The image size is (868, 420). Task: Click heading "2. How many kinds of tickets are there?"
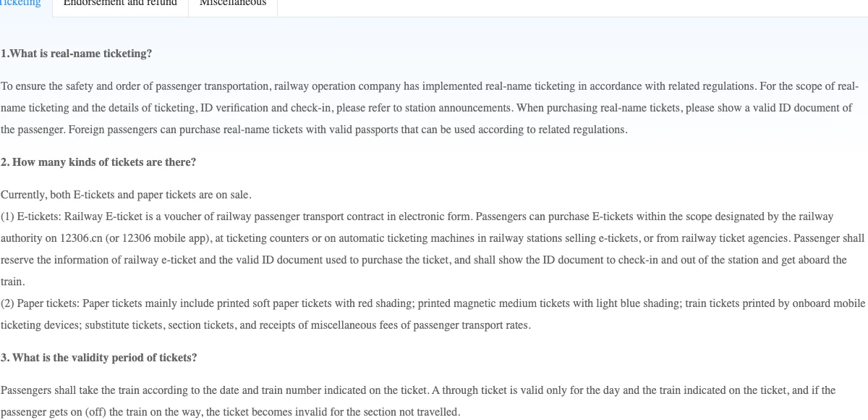pos(98,162)
